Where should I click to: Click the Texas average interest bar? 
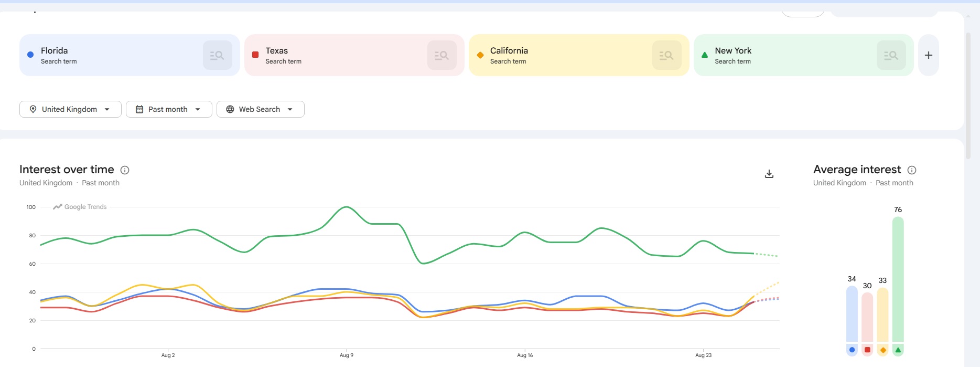click(867, 317)
